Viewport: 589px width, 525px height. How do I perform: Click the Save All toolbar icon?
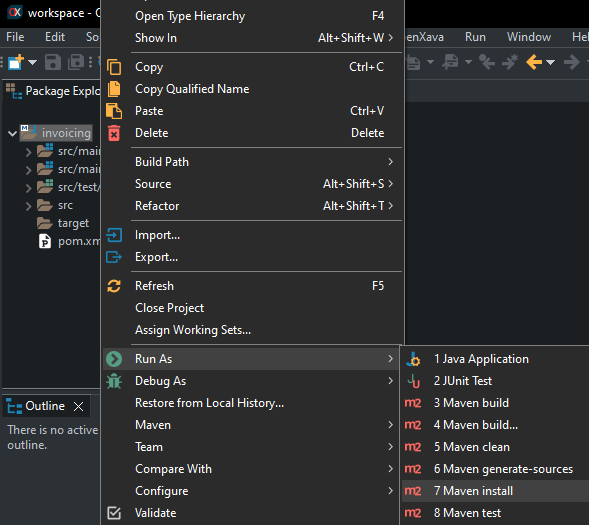(76, 62)
